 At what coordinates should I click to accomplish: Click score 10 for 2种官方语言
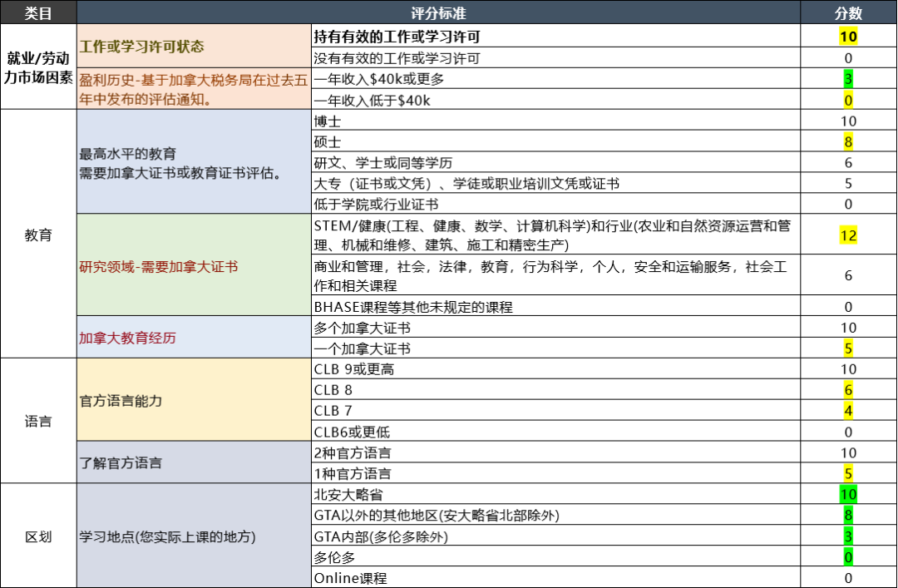point(848,452)
